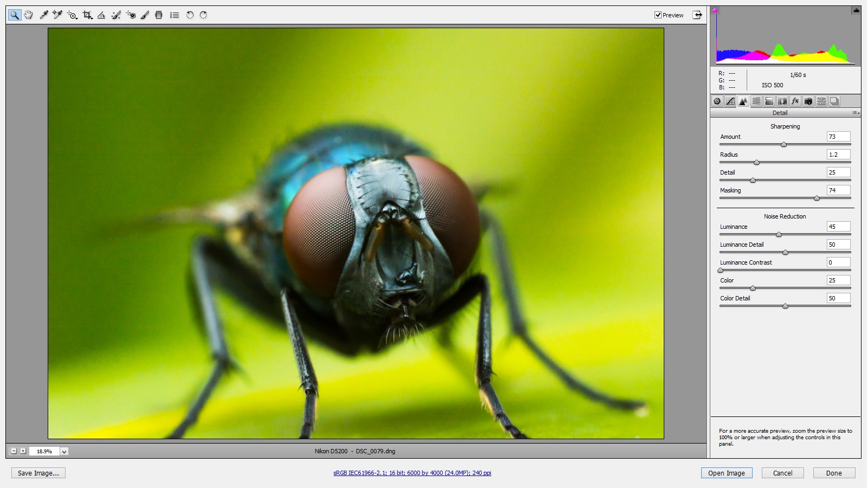Viewport: 868px width, 488px height.
Task: Click the Open Image button
Action: tap(726, 473)
